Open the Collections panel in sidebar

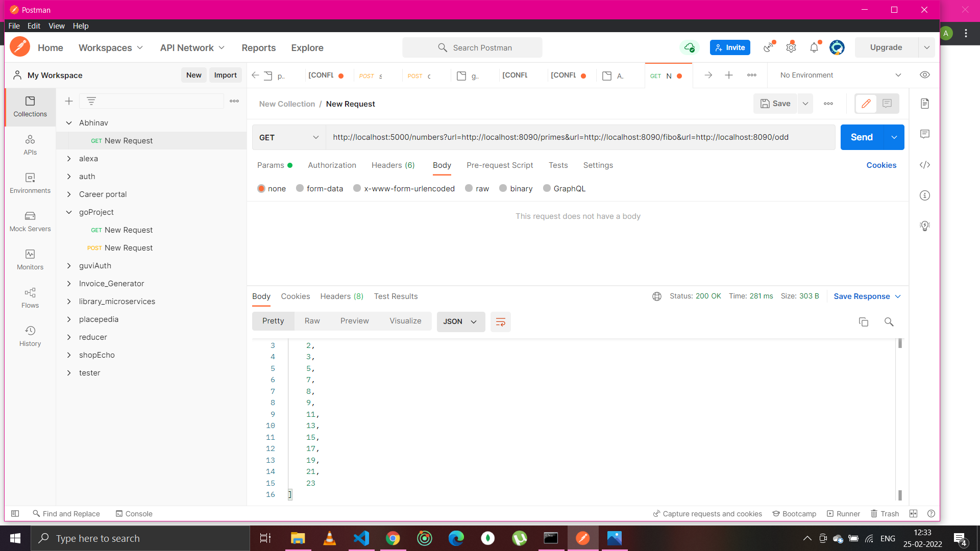30,107
